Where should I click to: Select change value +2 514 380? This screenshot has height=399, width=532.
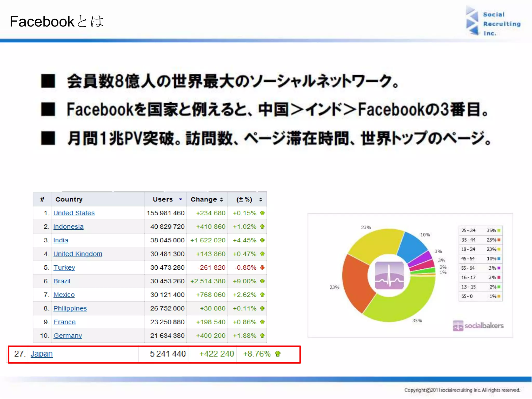pos(208,281)
